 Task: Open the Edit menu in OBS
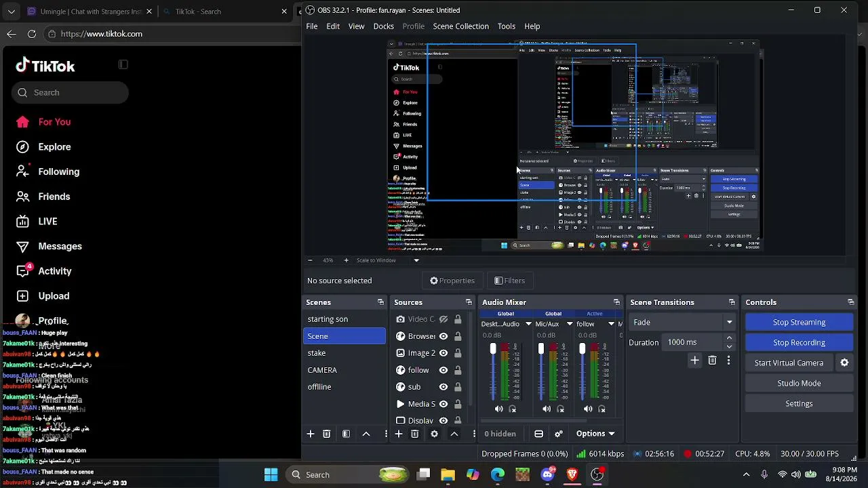pyautogui.click(x=333, y=26)
